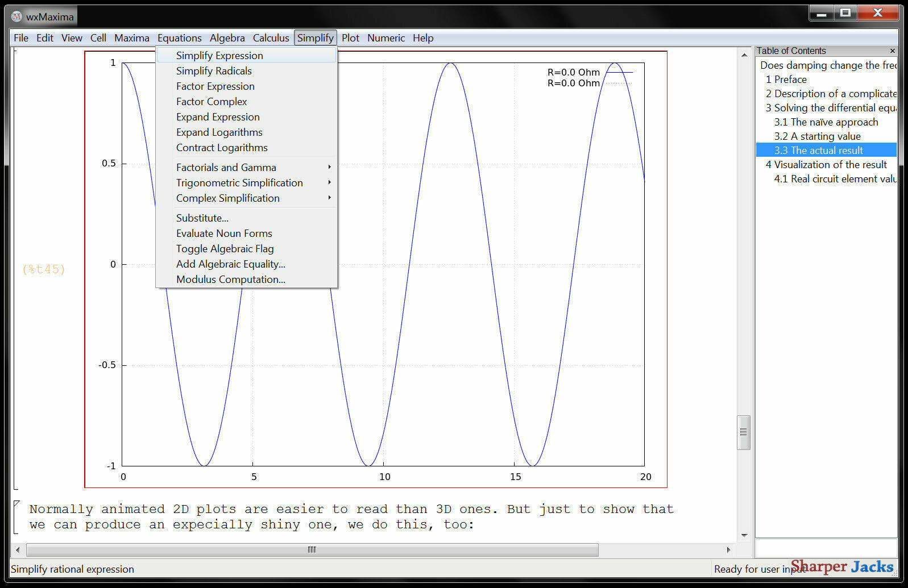The image size is (908, 588).
Task: Click the wxMaxima app icon in title bar
Action: 17,16
